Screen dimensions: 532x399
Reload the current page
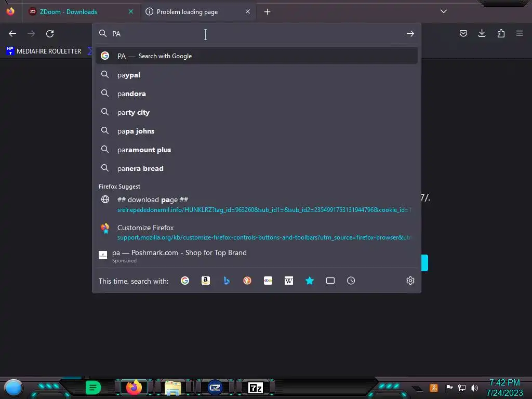point(50,34)
